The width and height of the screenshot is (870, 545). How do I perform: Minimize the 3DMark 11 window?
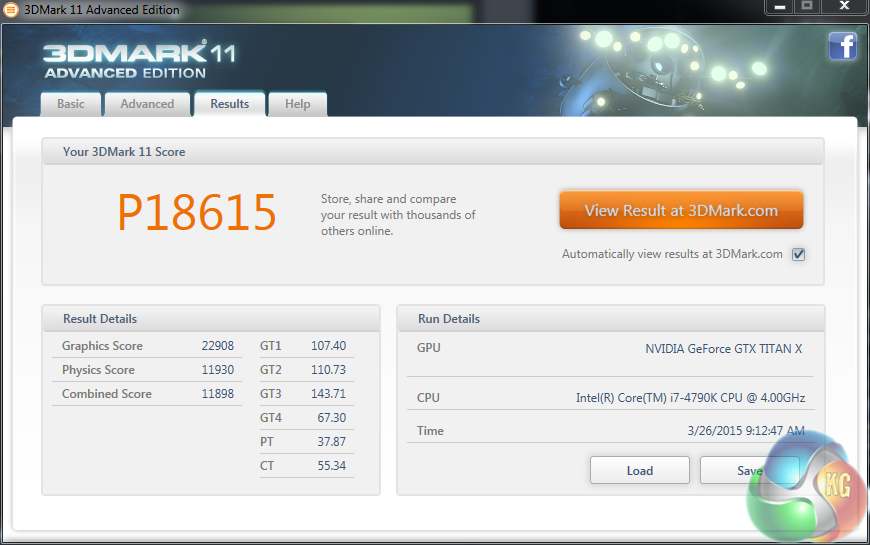click(x=780, y=7)
